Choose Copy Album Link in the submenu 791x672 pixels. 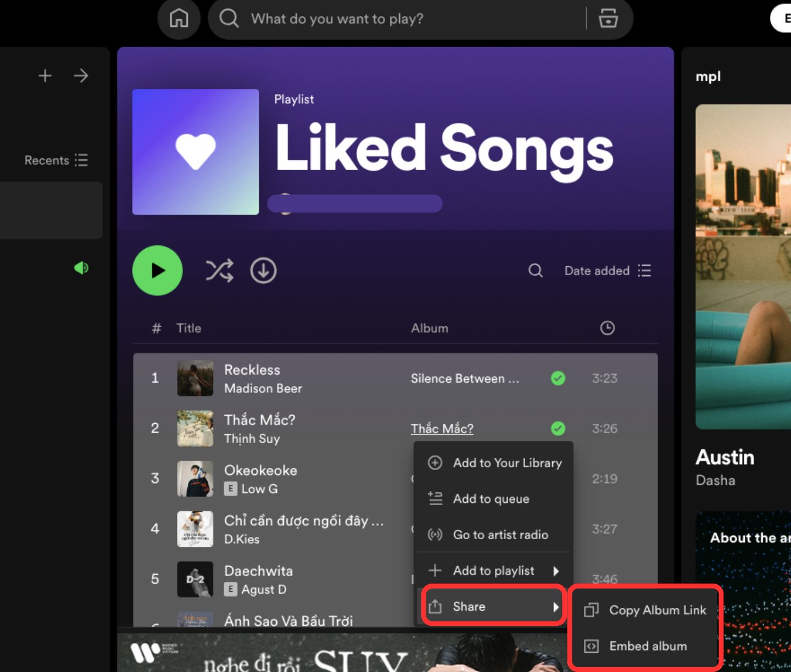point(645,610)
